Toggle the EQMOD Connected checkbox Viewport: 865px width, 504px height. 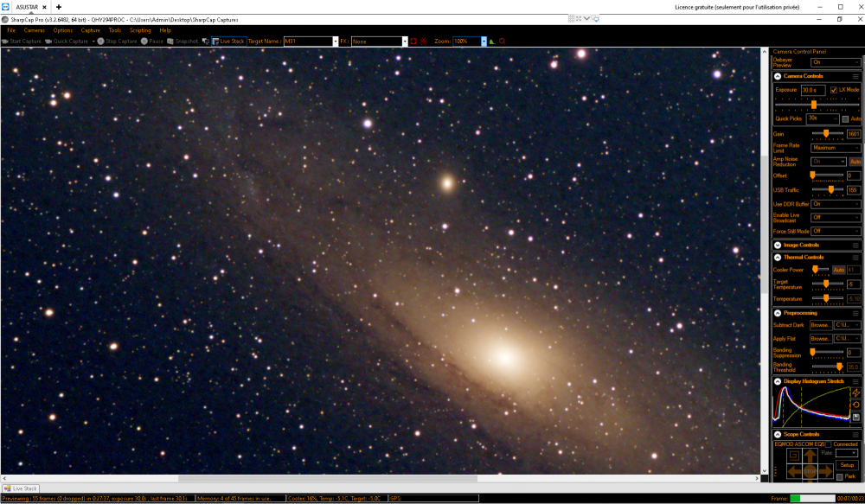(829, 444)
